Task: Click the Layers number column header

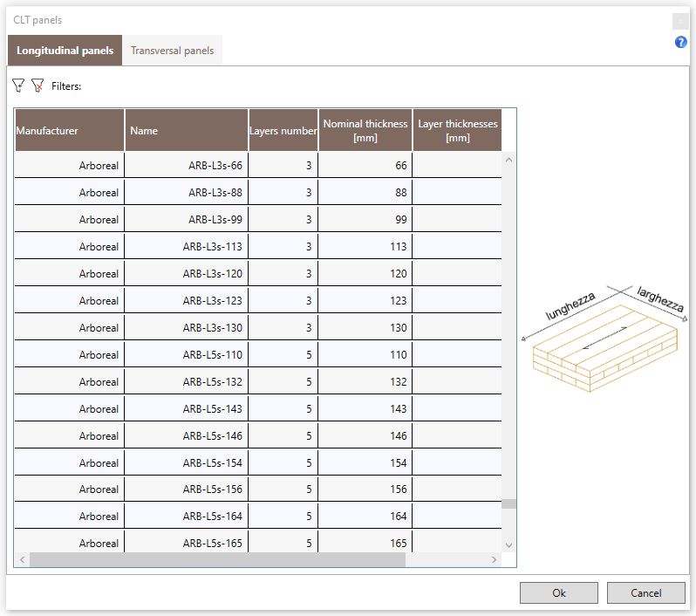Action: [x=283, y=131]
